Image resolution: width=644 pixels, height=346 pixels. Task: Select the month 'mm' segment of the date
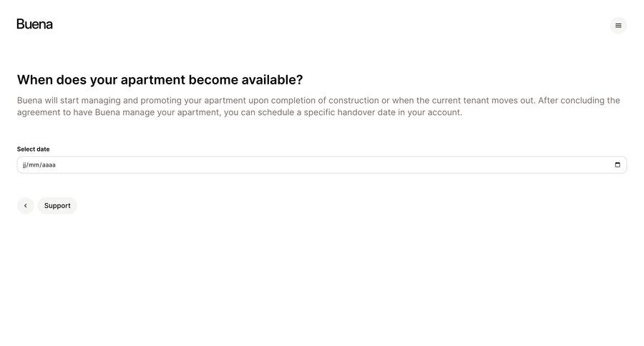(x=34, y=165)
